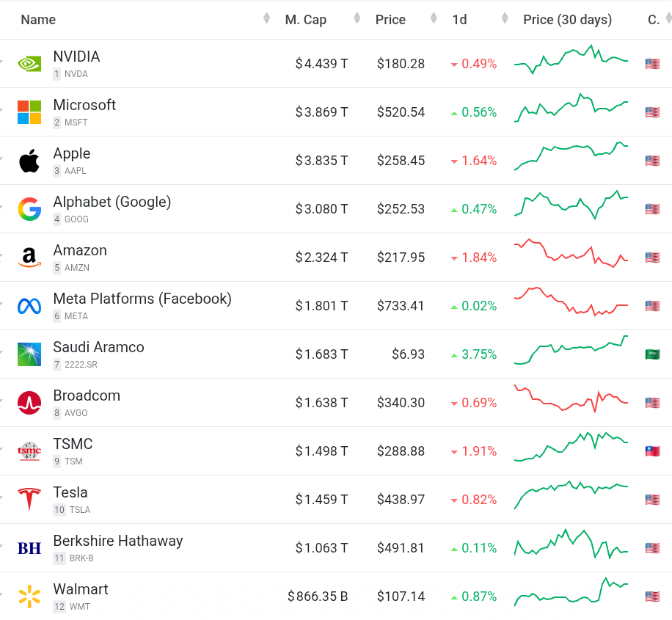Screen dimensions: 672x620
Task: Click the Meta Platforms logo icon
Action: (x=29, y=306)
